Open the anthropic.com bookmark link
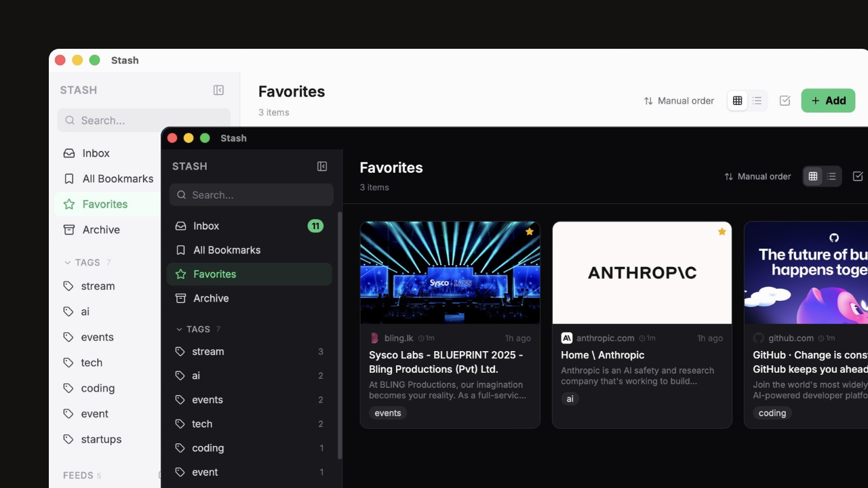Image resolution: width=868 pixels, height=488 pixels. tap(606, 338)
